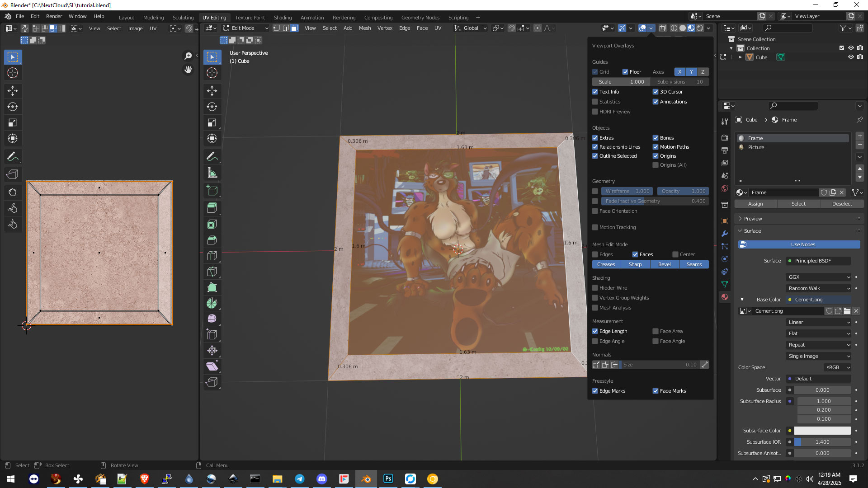The width and height of the screenshot is (868, 488).
Task: Toggle the Creases overlay button
Action: click(x=606, y=264)
